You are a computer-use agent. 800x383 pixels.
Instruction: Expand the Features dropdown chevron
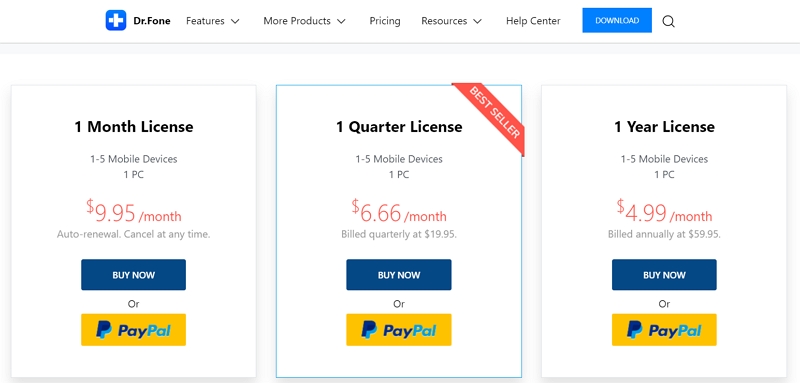(x=235, y=21)
